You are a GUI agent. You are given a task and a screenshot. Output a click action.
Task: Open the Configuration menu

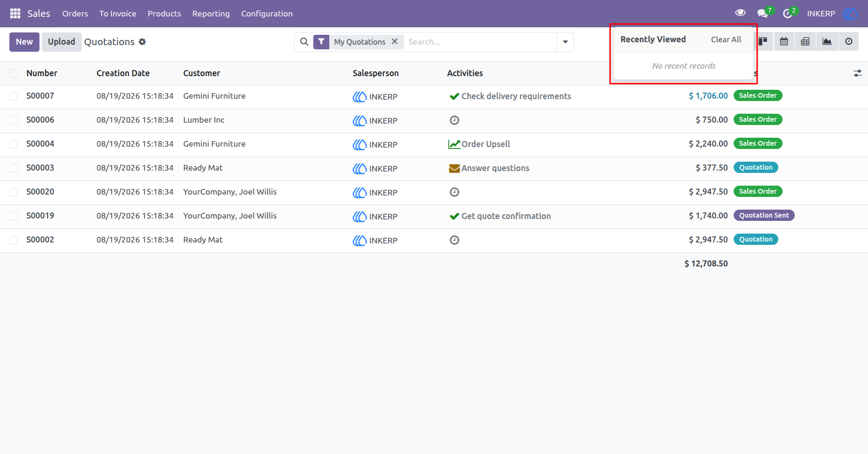[267, 14]
